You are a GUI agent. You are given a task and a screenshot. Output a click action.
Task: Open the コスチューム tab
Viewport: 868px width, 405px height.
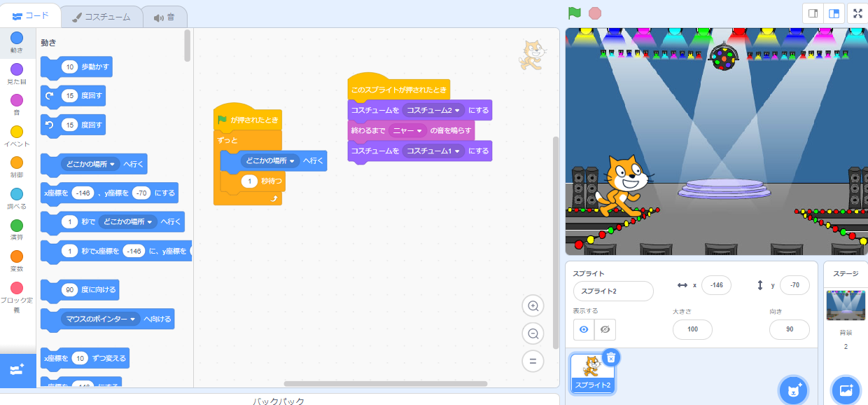(101, 17)
